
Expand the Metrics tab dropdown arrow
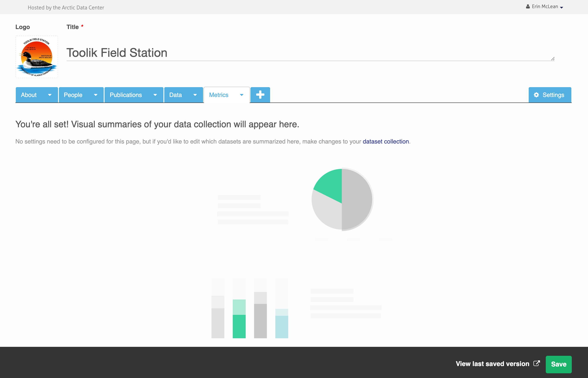coord(242,95)
